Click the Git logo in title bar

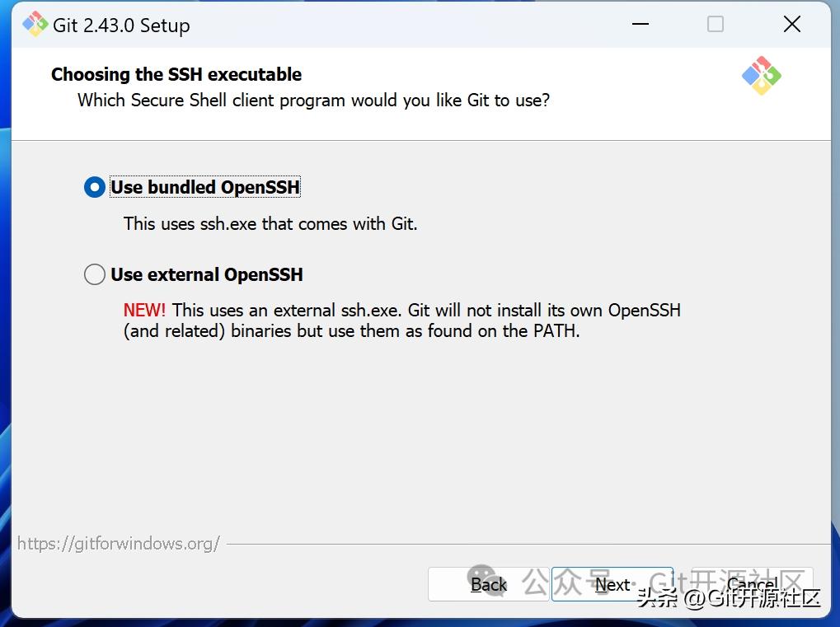click(35, 25)
